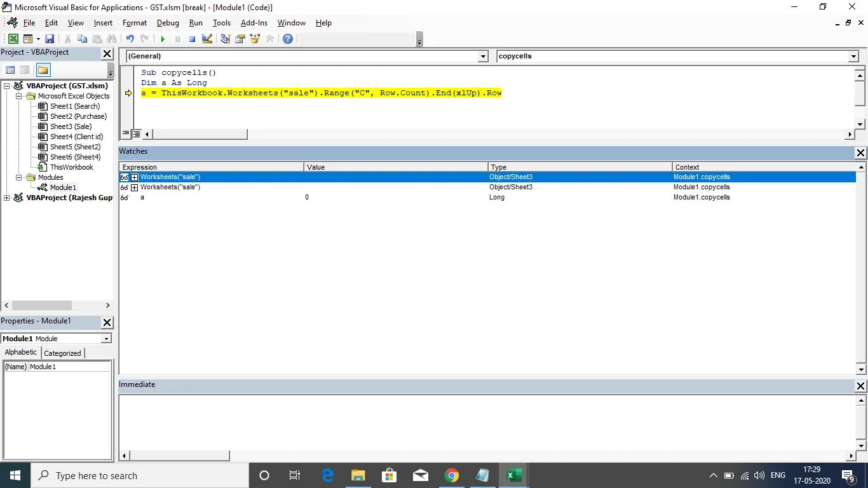Select Sheet3 (Sale) in the project tree
The height and width of the screenshot is (488, 868).
click(71, 126)
